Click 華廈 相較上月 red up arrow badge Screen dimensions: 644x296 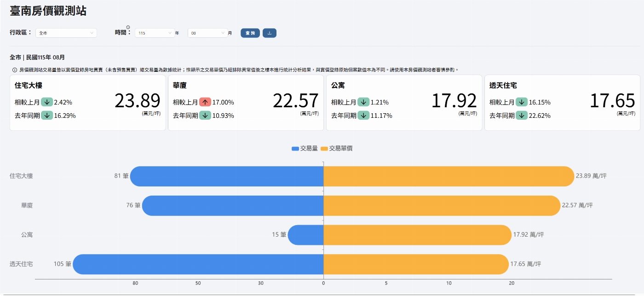click(x=205, y=102)
